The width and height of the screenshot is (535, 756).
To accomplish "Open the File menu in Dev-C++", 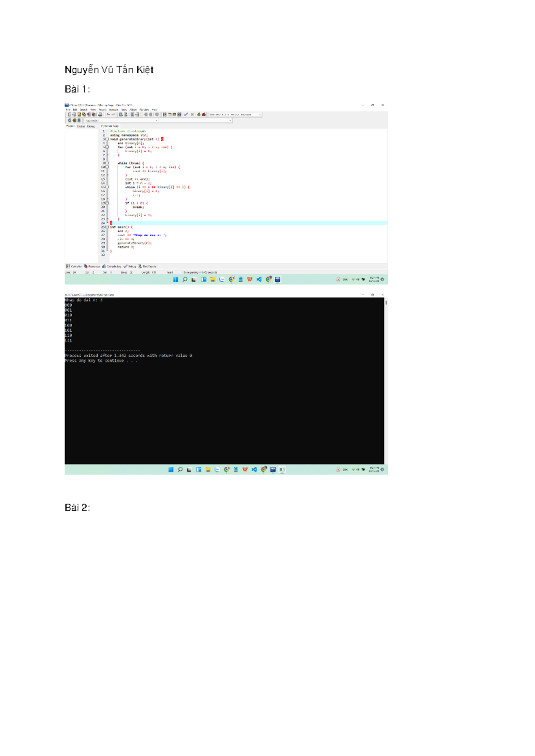I will tap(68, 110).
